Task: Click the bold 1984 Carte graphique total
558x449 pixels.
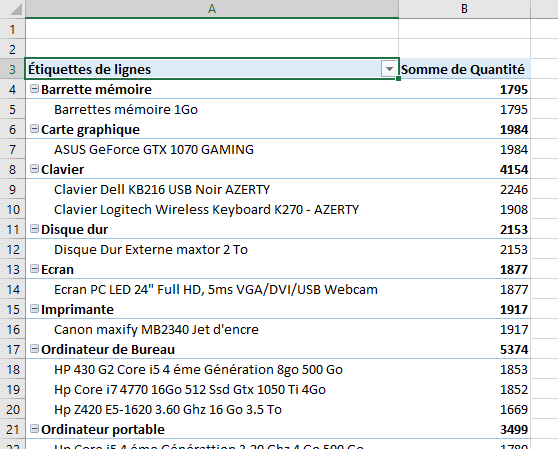Action: coord(514,130)
